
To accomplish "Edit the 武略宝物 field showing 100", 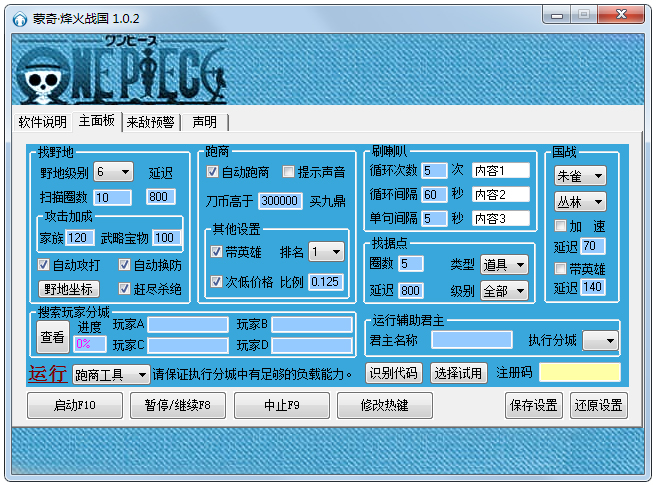I will point(166,238).
